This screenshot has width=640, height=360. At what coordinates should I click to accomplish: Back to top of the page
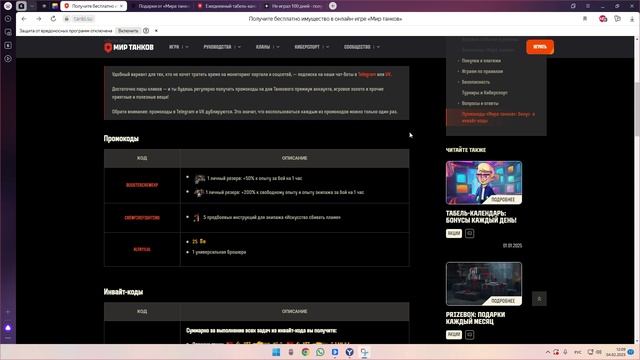pyautogui.click(x=539, y=299)
